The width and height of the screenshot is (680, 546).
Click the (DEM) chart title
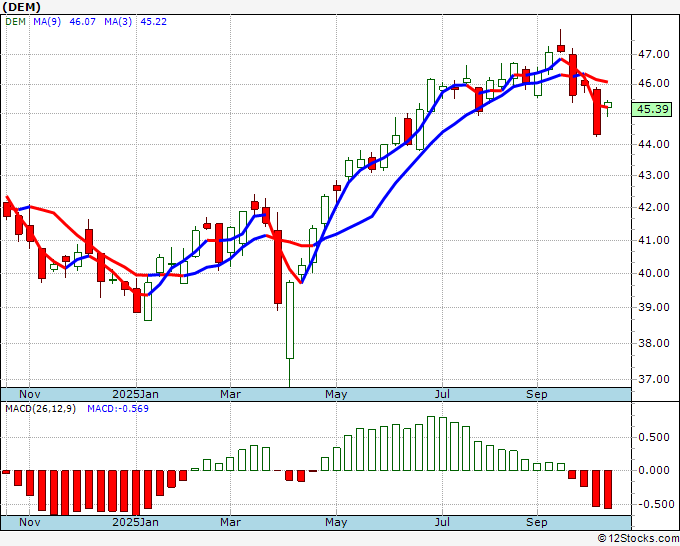pos(22,7)
